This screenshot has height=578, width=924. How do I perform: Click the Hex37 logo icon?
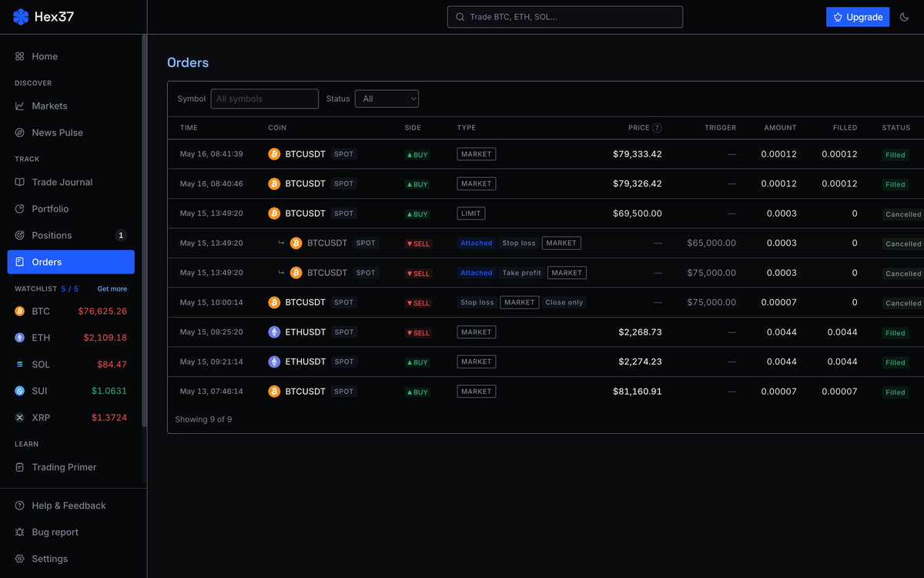[x=22, y=16]
